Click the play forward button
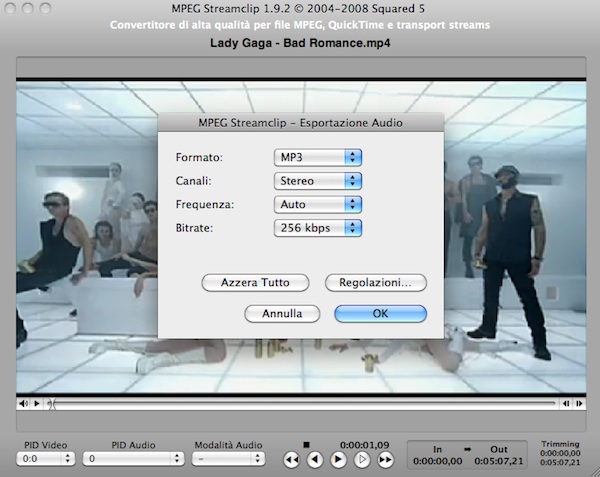Screen dimensions: 600x477 pyautogui.click(x=338, y=460)
